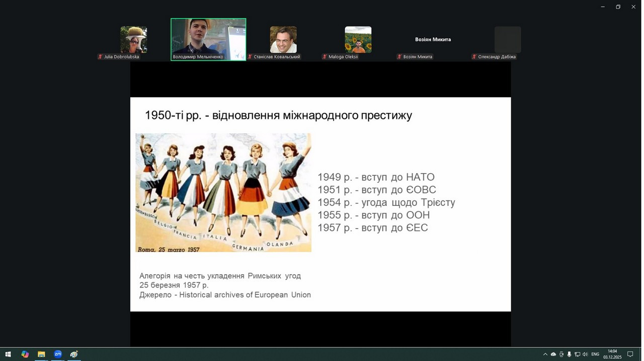Click muted mic icon next to Julia Dobrolubska
Viewport: 644px width, 361px height.
[100, 57]
